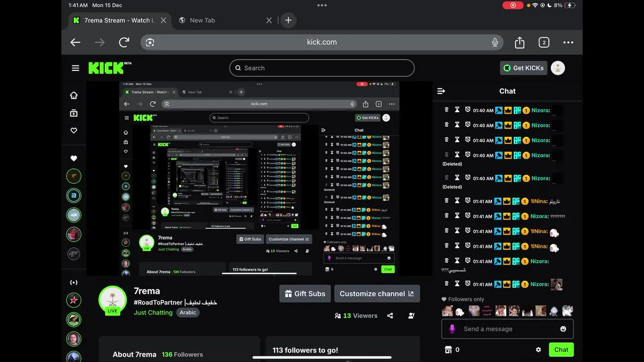The image size is (644, 362).
Task: Send message with green Chat button
Action: [561, 349]
